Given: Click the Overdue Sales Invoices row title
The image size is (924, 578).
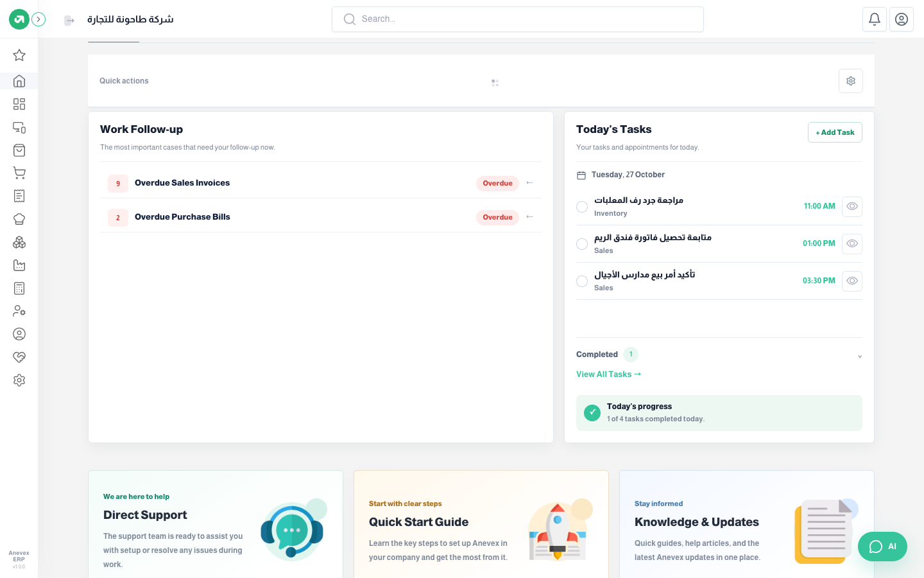Looking at the screenshot, I should pyautogui.click(x=182, y=183).
